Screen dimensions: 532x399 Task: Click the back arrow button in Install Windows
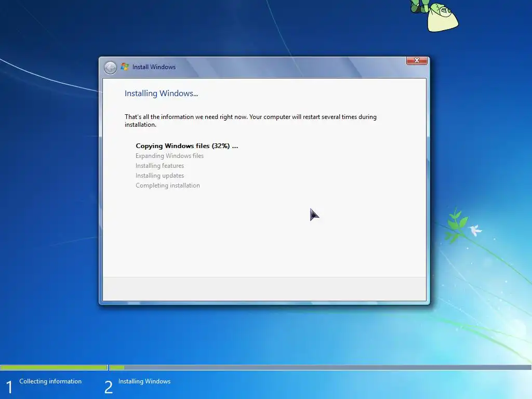[x=110, y=68]
